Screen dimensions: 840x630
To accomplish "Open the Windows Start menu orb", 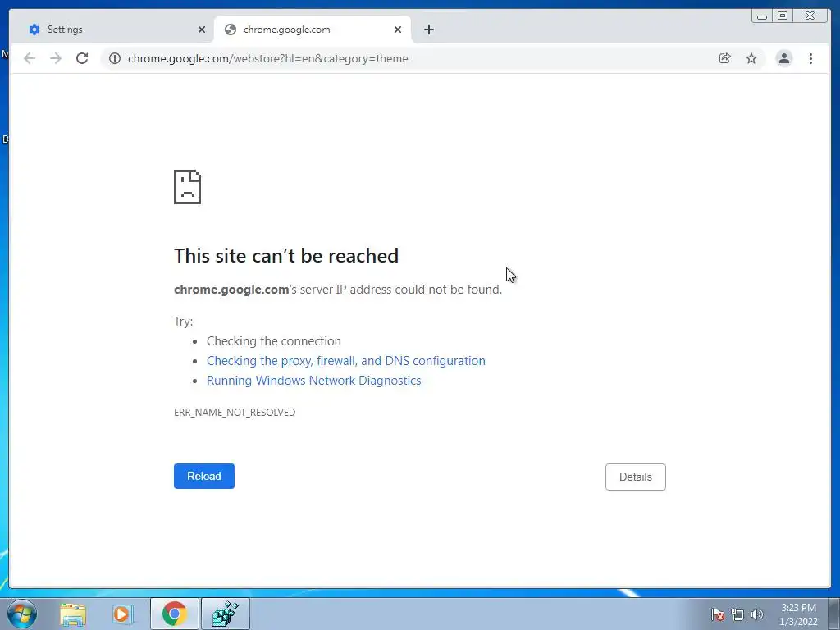I will tap(22, 614).
